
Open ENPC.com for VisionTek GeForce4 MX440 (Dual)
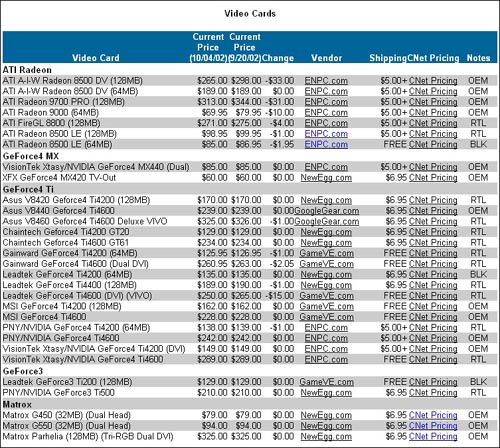326,167
